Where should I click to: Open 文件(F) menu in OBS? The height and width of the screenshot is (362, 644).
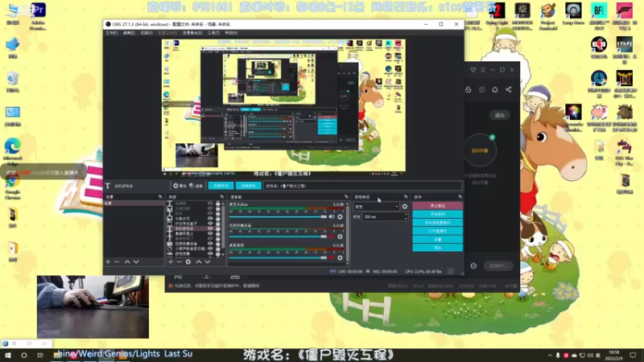[111, 33]
